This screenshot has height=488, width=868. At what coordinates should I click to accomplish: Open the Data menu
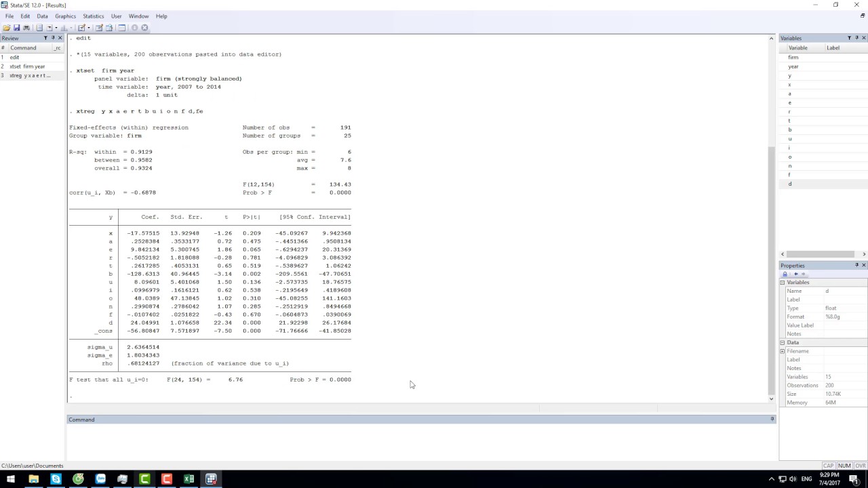point(42,16)
